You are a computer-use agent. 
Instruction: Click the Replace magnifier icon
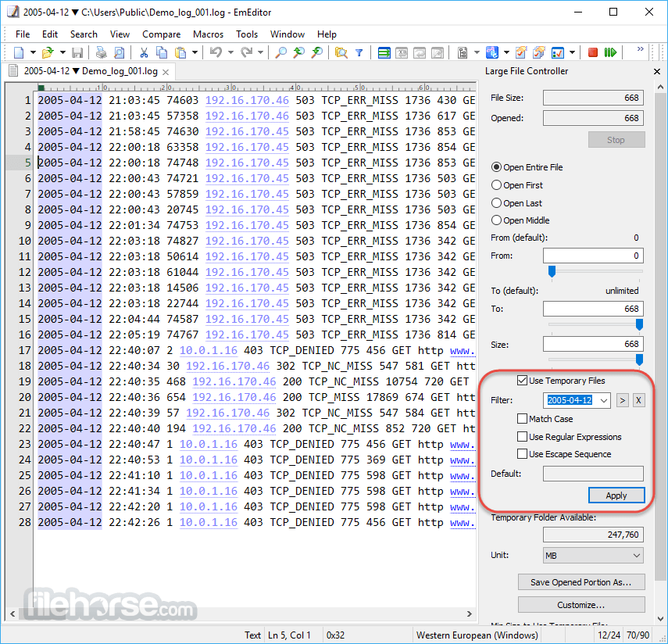(x=317, y=52)
